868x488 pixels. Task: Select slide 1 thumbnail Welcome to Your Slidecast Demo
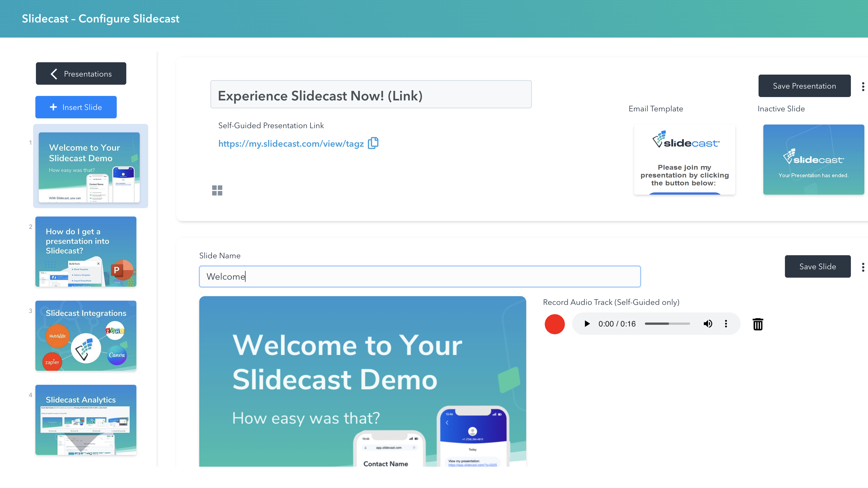point(89,167)
